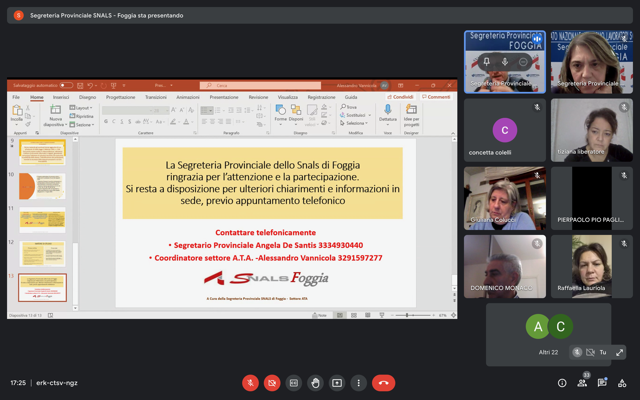The image size is (640, 400).
Task: Collapse the PowerPoint ribbon arrow
Action: coord(453,133)
